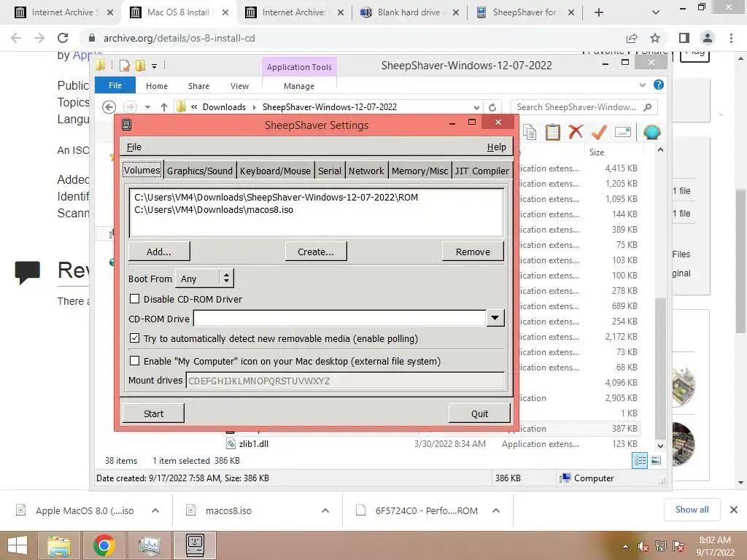The height and width of the screenshot is (560, 747).
Task: Open options for Apple MacOS 8.0 download
Action: 155,510
